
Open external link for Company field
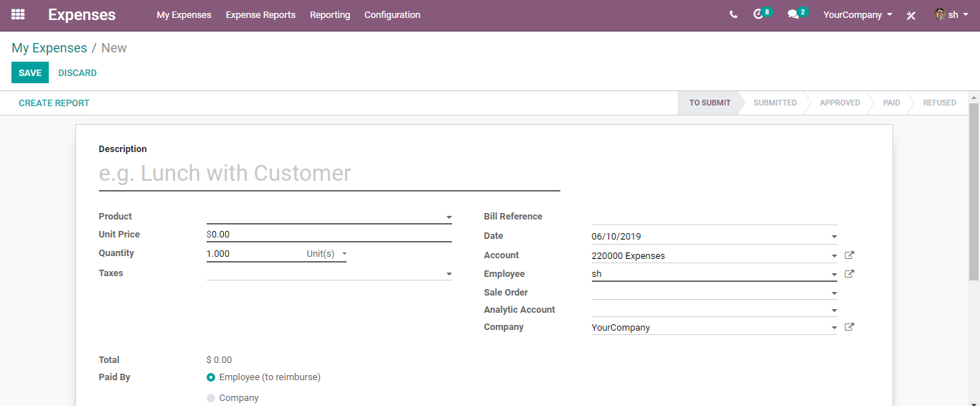(849, 327)
